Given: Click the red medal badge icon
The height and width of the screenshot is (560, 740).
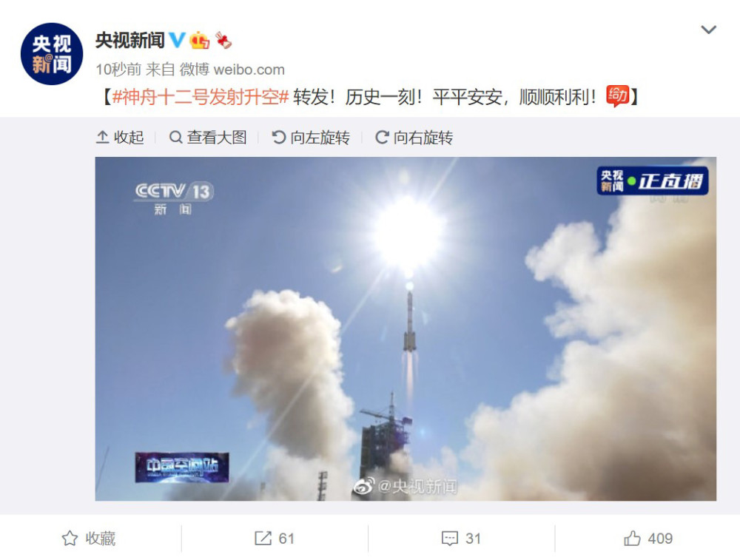Looking at the screenshot, I should (x=223, y=40).
